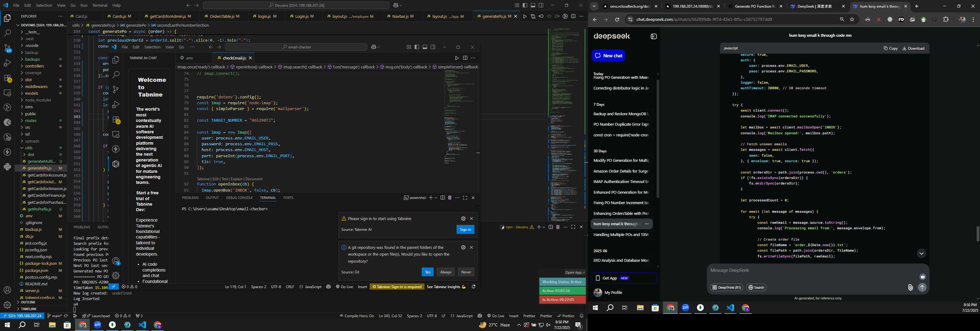Toggle bottom panel in email-checker title bar
The height and width of the screenshot is (331, 980).
click(x=424, y=47)
